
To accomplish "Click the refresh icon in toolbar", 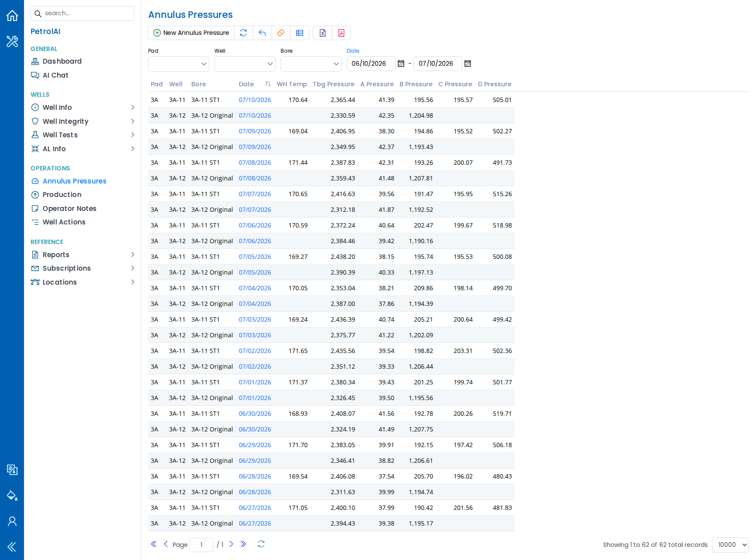I will [244, 33].
